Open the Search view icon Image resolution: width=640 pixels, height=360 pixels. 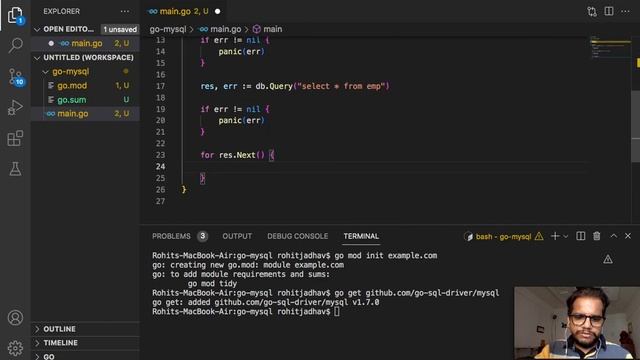click(x=16, y=45)
